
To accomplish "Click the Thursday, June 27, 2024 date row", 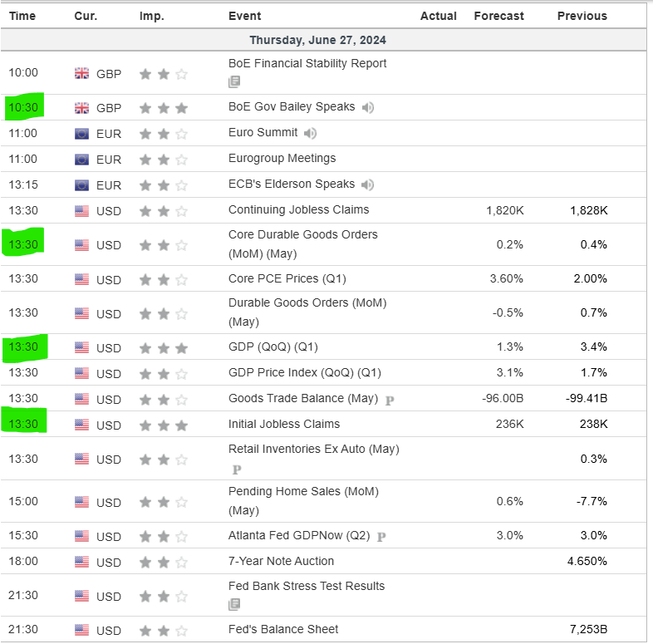I will coord(317,40).
